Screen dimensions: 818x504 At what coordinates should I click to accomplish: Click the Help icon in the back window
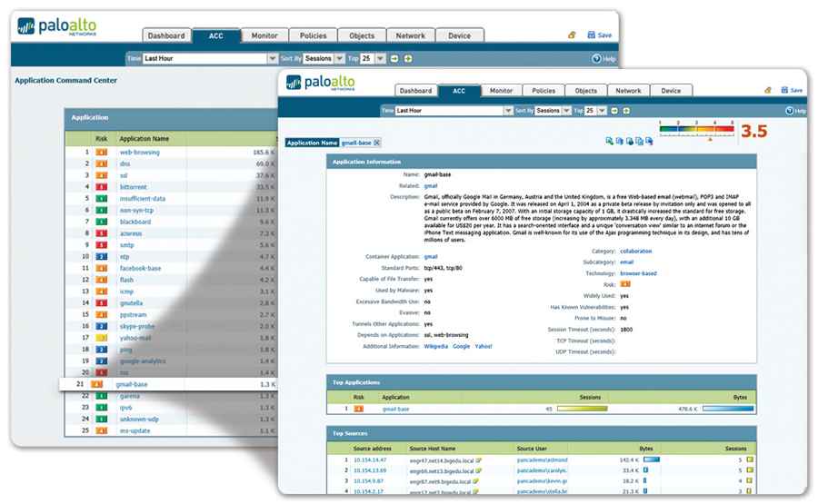(596, 59)
